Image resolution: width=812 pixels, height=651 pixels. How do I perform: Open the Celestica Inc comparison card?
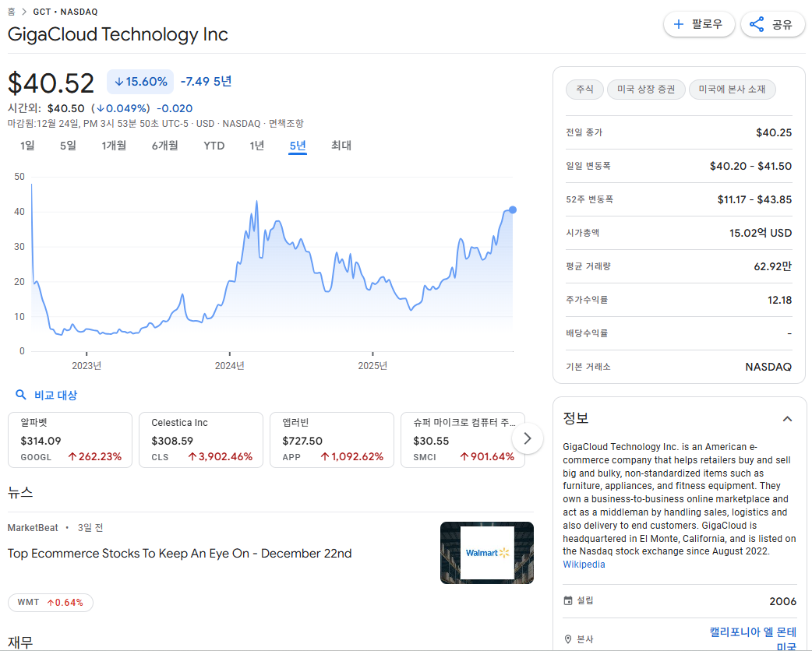coord(201,440)
